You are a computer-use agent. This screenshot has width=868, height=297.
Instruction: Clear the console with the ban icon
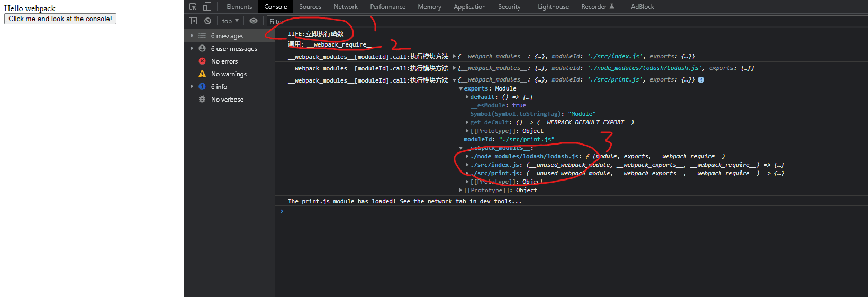click(207, 21)
